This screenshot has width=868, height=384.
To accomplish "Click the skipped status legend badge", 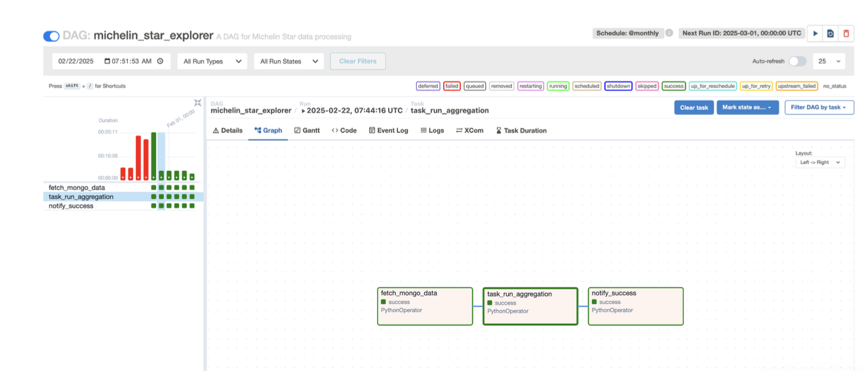I will tap(647, 86).
